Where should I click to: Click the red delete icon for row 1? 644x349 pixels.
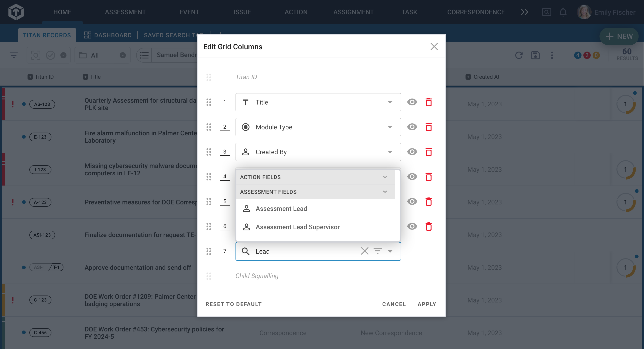(x=428, y=102)
